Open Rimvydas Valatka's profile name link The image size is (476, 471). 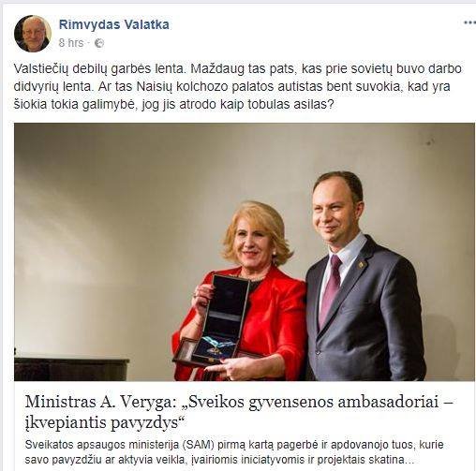click(114, 24)
